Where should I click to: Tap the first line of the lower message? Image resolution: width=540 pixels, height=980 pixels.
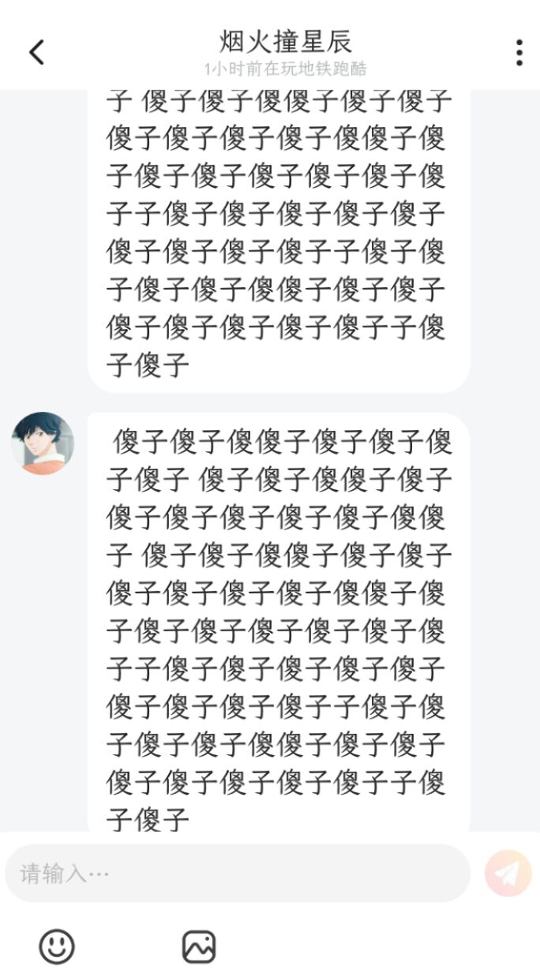point(283,442)
